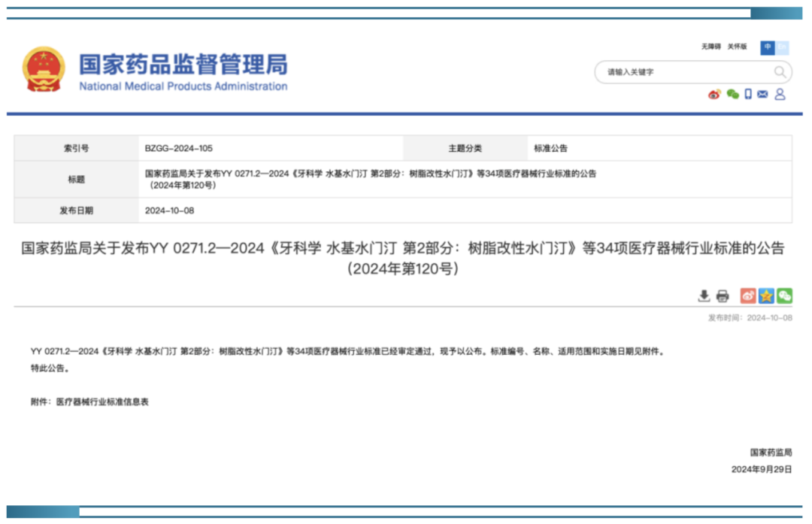This screenshot has height=524, width=812.
Task: Open the email envelope icon
Action: [x=762, y=94]
